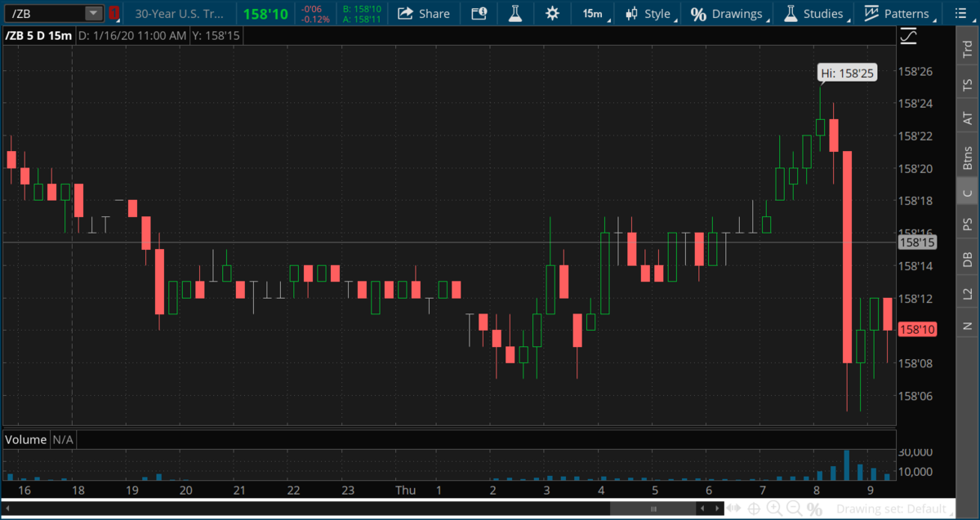This screenshot has width=980, height=520.
Task: Click the Hi: 158'25 price bubble
Action: pyautogui.click(x=848, y=73)
